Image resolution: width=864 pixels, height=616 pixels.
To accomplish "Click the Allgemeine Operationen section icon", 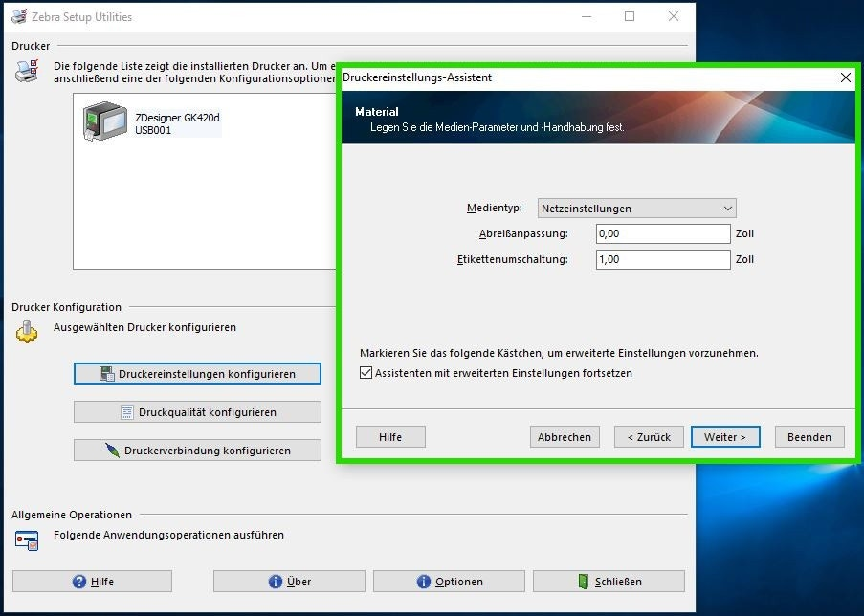I will (27, 540).
